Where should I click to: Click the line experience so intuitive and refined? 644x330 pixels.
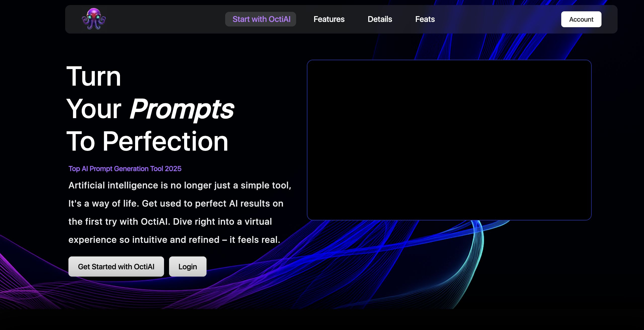click(x=174, y=240)
